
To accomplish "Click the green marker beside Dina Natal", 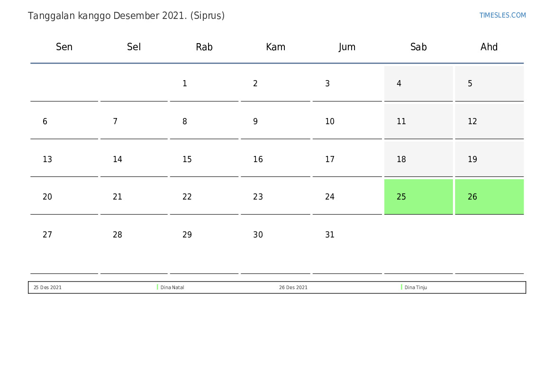I will point(157,287).
